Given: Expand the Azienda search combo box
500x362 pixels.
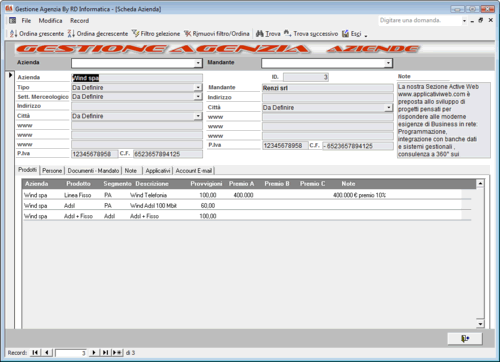Looking at the screenshot, I should [198, 63].
